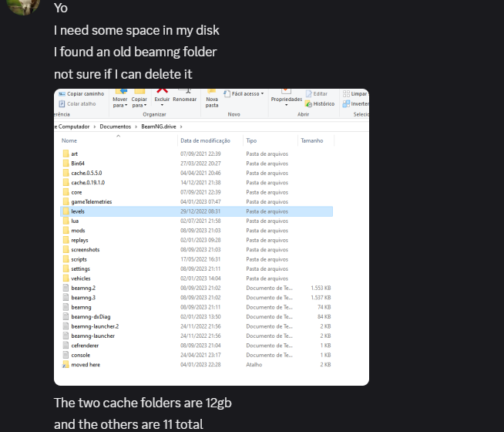
Task: Click the Copiar caminho button
Action: tap(82, 93)
